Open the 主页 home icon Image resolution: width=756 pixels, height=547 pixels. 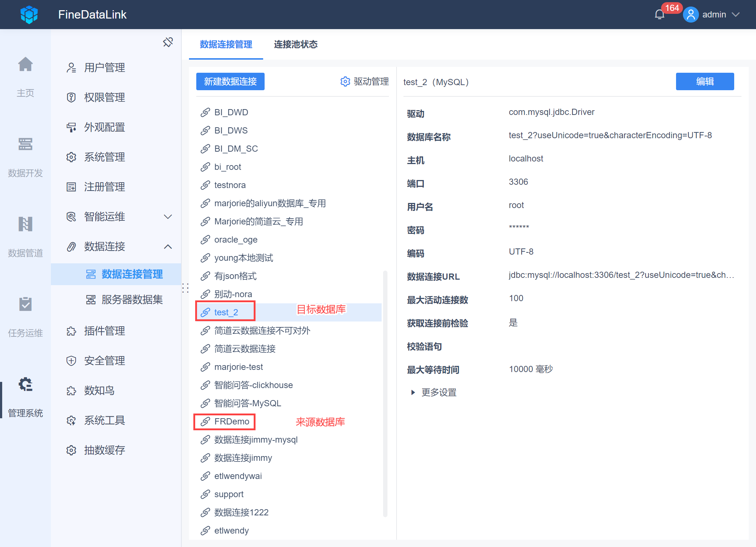click(25, 65)
